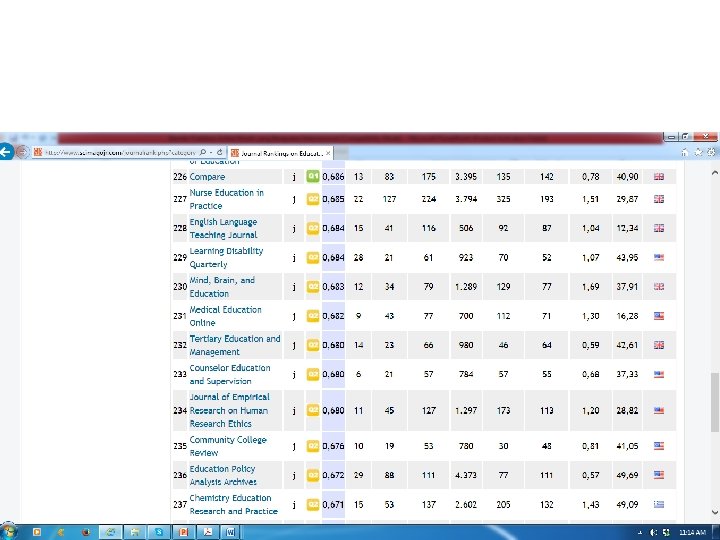This screenshot has width=720, height=540.
Task: Click the value 4.373 in Education Policy row
Action: (x=466, y=475)
